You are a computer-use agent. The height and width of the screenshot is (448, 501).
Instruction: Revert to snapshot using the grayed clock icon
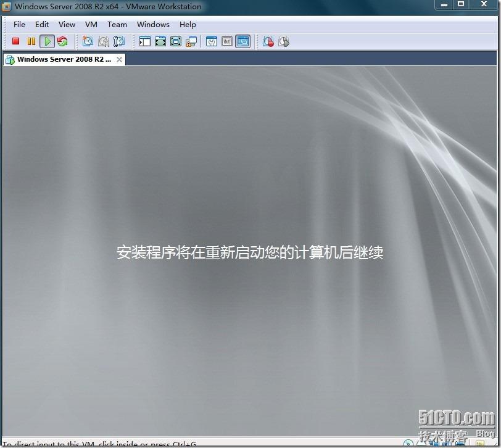tap(103, 41)
